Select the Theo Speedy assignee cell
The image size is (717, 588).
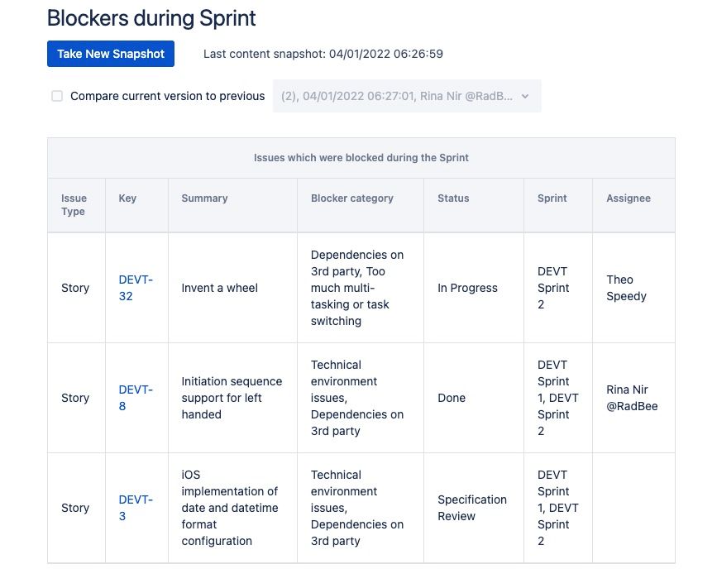coord(626,288)
